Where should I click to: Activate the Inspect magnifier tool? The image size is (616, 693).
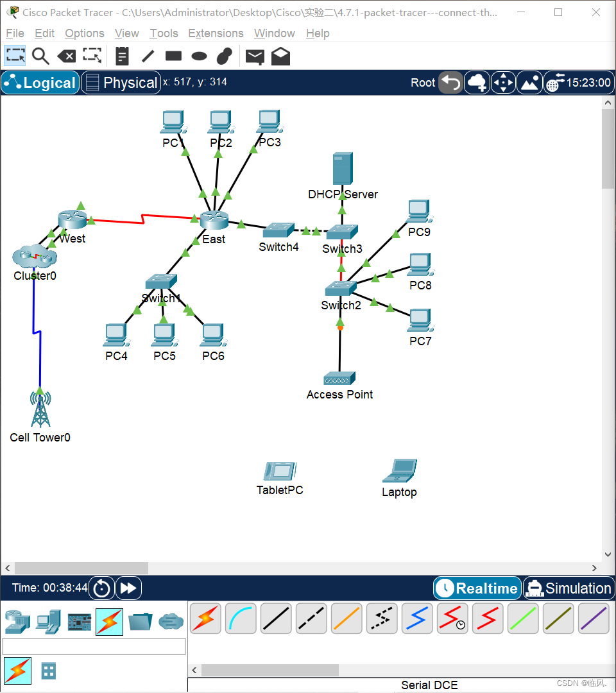click(40, 56)
